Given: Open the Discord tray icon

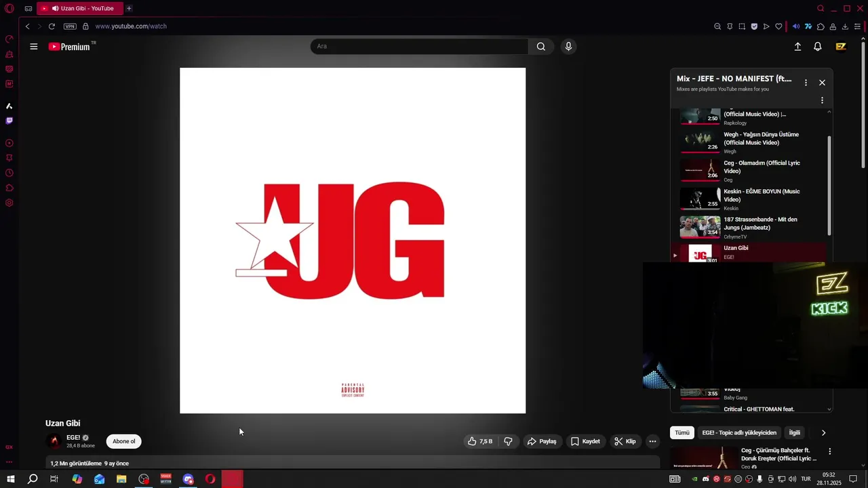Looking at the screenshot, I should tap(705, 479).
